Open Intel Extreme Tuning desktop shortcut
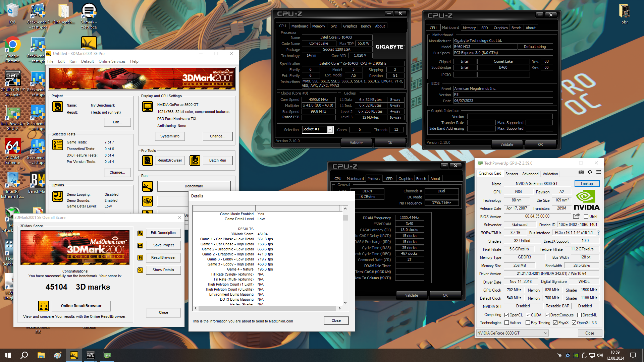The height and width of the screenshot is (362, 644). point(12,185)
